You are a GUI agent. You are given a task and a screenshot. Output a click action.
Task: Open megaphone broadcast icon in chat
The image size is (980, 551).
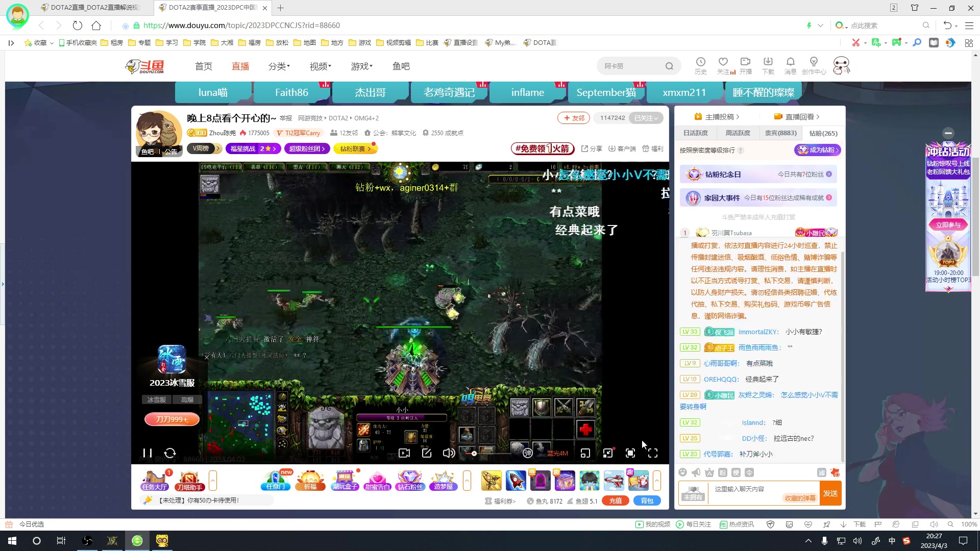tap(696, 472)
